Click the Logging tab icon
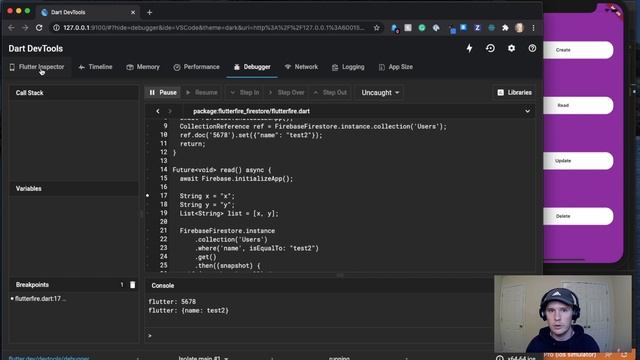The width and height of the screenshot is (640, 360). [x=335, y=67]
